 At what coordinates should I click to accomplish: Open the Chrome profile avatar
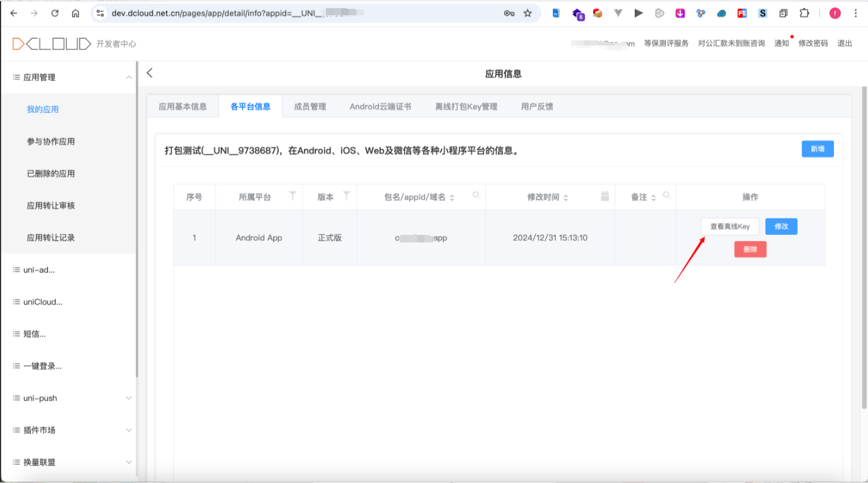click(x=835, y=13)
